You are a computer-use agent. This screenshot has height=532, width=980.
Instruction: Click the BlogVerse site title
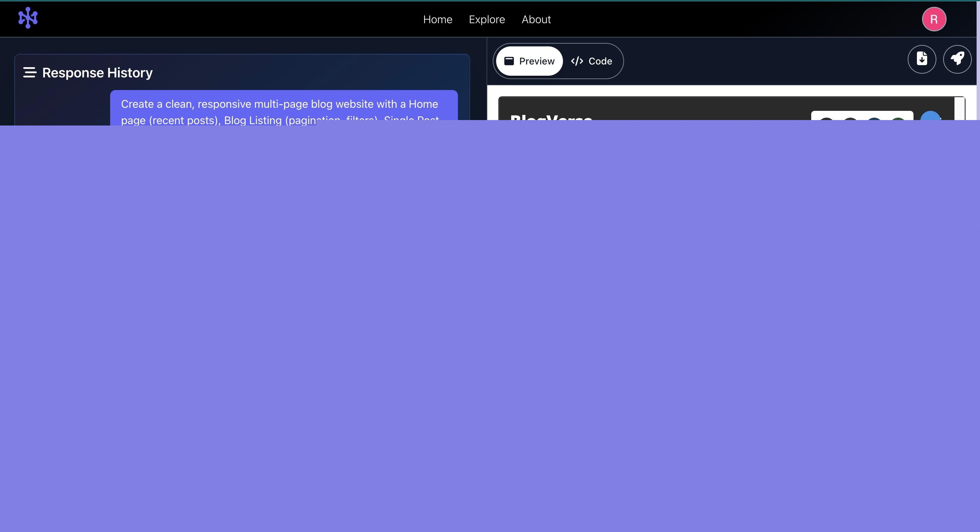click(x=551, y=117)
